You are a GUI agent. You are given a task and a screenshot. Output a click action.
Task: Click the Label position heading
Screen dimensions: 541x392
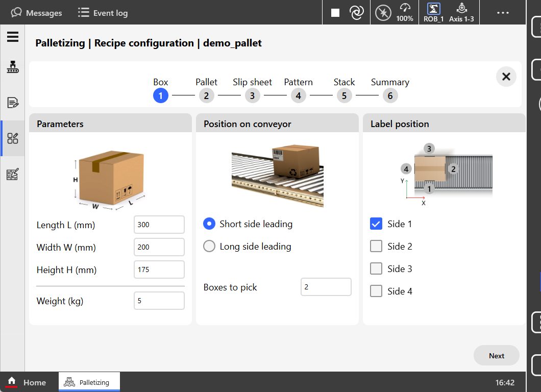point(400,124)
